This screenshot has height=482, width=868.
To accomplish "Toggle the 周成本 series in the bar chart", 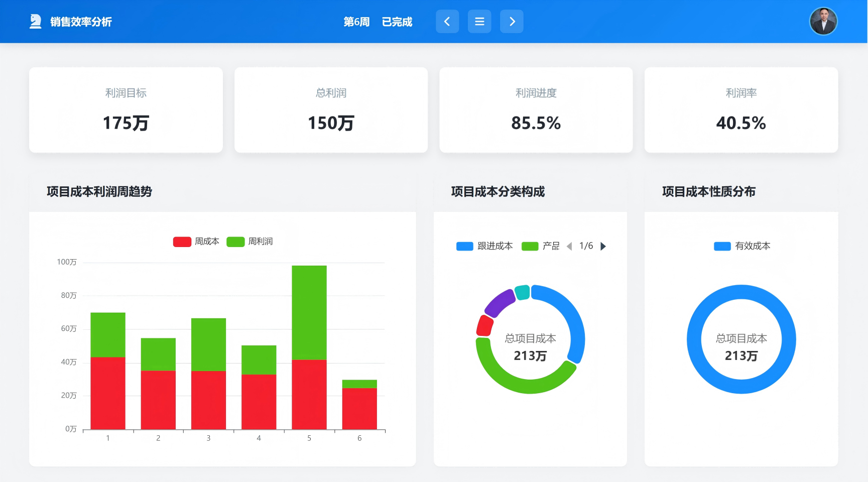I will pos(196,241).
